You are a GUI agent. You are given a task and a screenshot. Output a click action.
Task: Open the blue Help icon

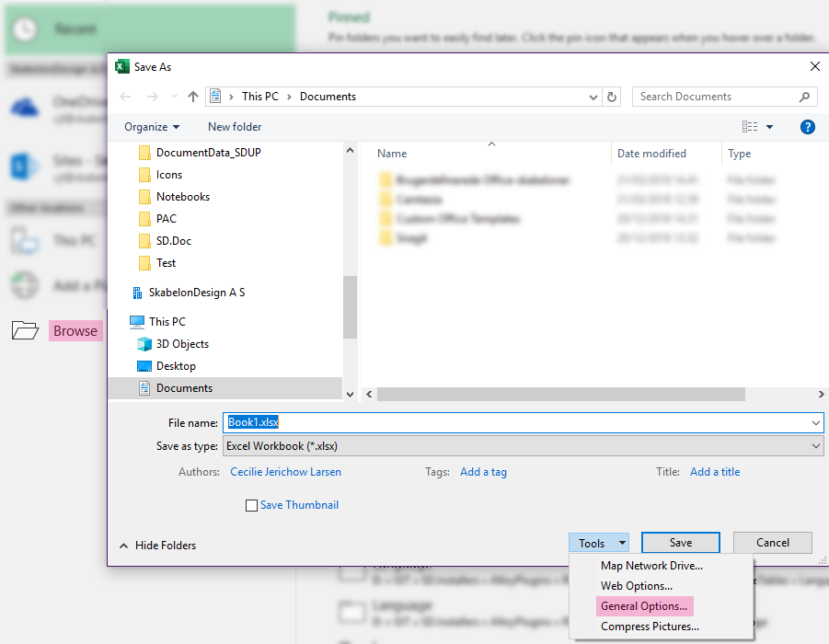807,127
